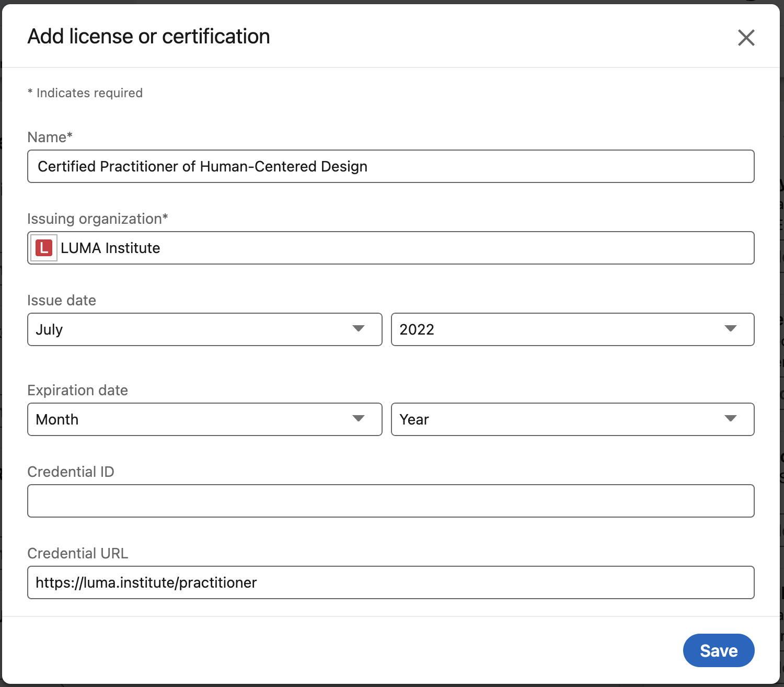Viewport: 784px width, 687px height.
Task: Click into the empty Credential ID field
Action: click(x=390, y=501)
